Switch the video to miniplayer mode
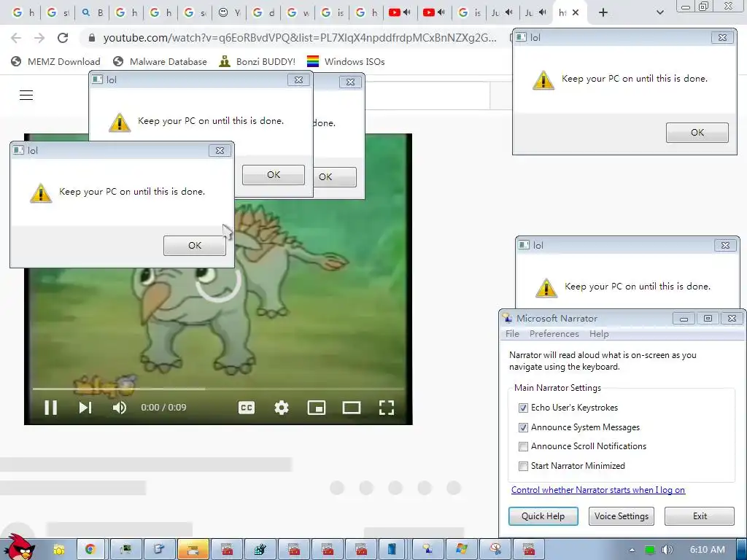This screenshot has width=747, height=560. tap(317, 408)
